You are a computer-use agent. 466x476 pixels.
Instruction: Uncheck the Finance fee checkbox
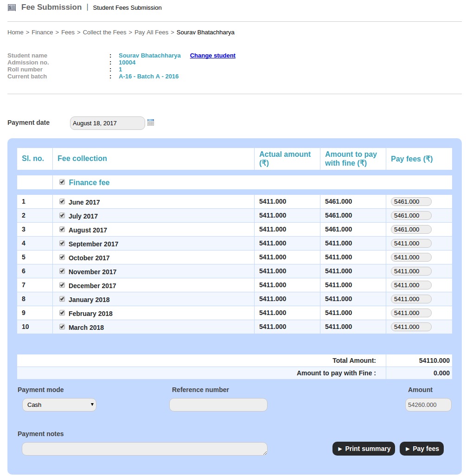pos(62,182)
